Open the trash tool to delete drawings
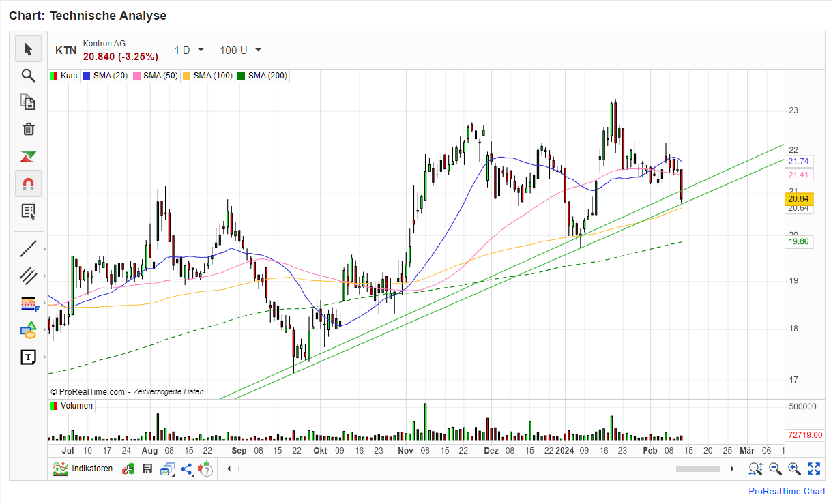 [28, 128]
